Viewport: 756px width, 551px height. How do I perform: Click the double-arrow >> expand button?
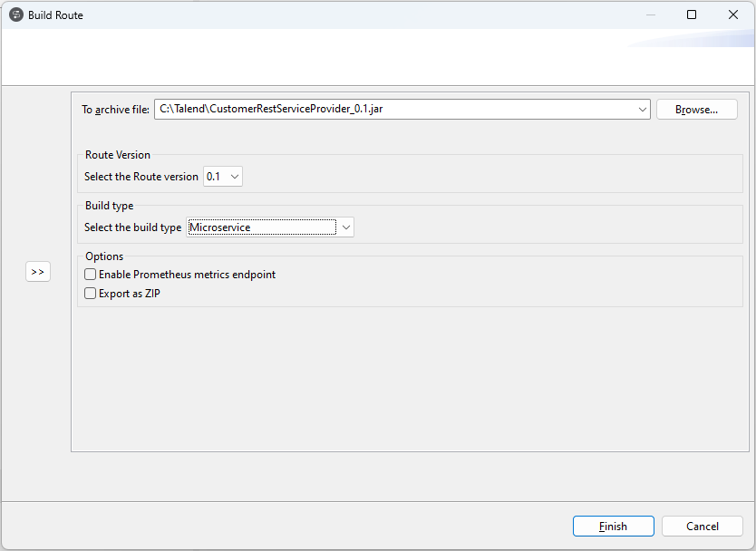(38, 272)
